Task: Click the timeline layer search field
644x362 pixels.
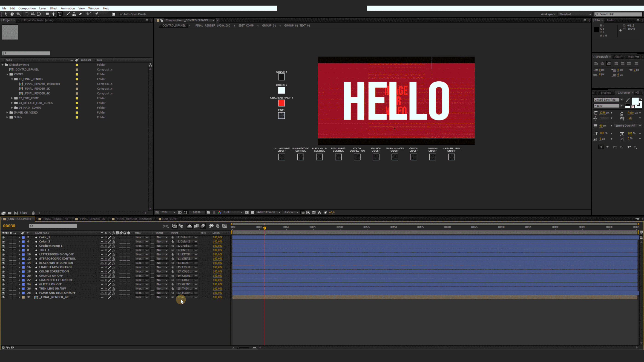Action: pos(53,226)
